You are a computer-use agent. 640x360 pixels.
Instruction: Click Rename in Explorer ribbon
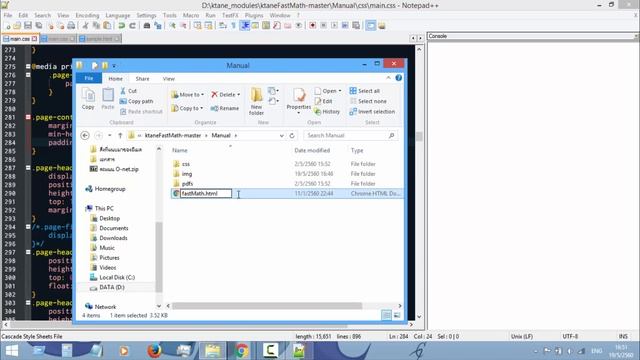pos(224,108)
